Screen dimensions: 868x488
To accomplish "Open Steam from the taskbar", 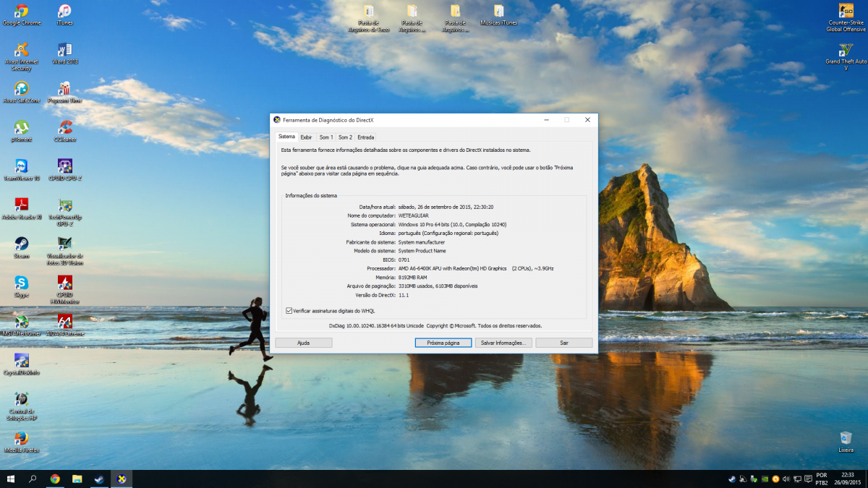I will 99,479.
